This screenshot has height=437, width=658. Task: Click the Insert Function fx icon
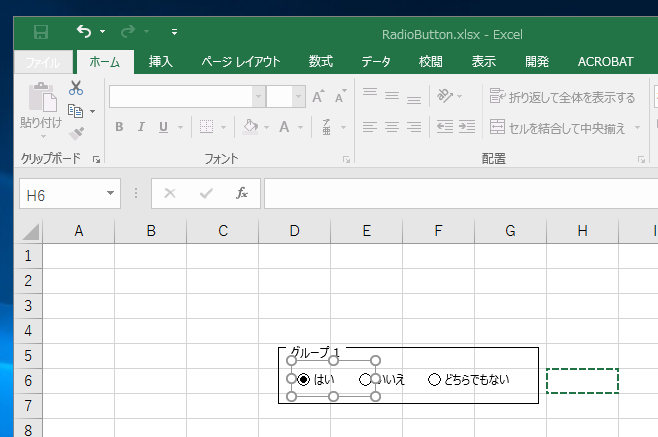(x=242, y=194)
